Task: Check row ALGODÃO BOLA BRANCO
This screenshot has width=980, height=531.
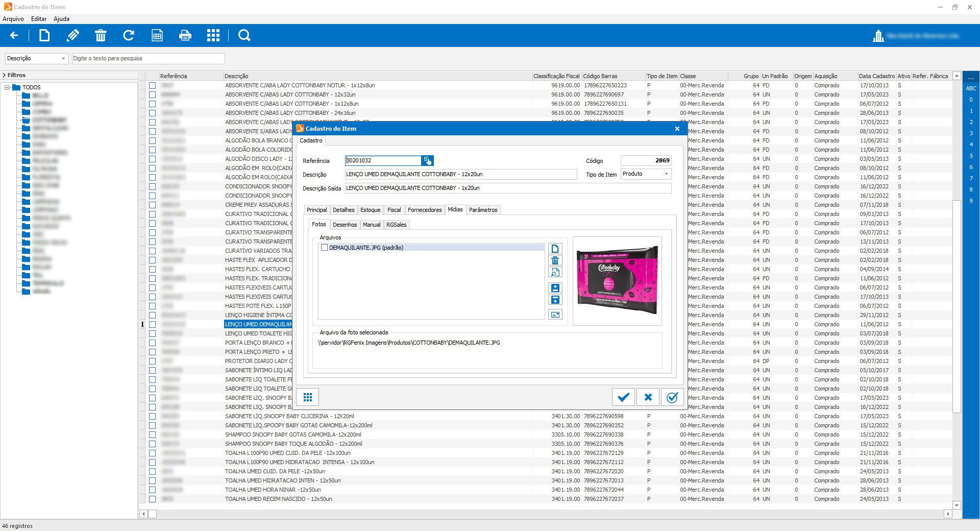Action: [152, 140]
